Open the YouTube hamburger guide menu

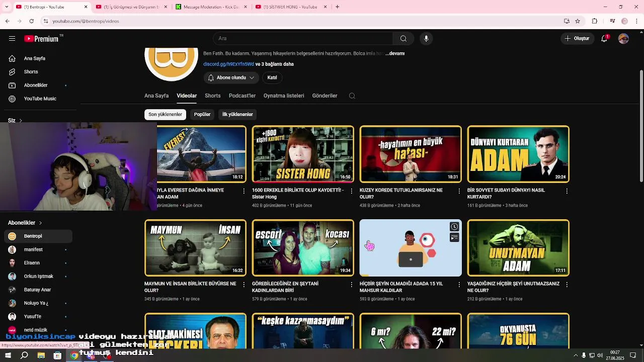[12, 39]
